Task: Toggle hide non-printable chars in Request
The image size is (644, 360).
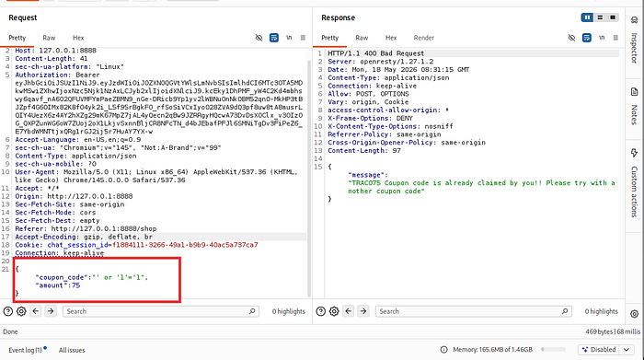Action: [x=259, y=38]
